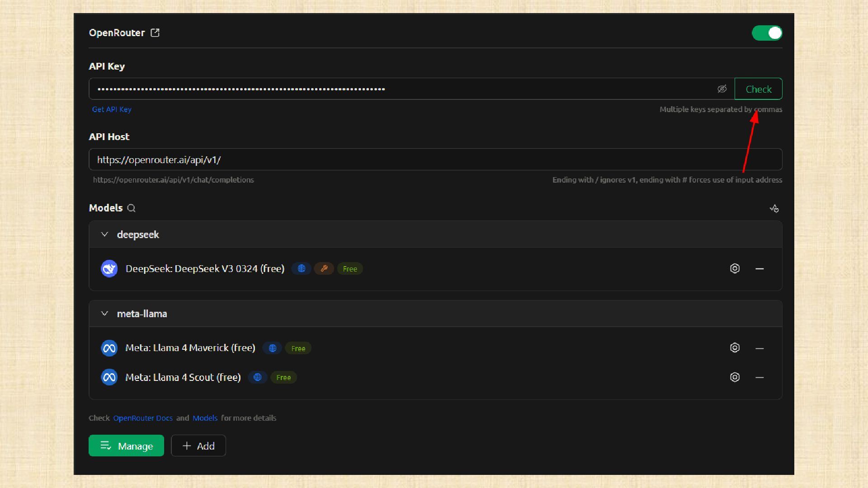This screenshot has width=868, height=488.
Task: Open the Models documentation link
Action: [205, 418]
